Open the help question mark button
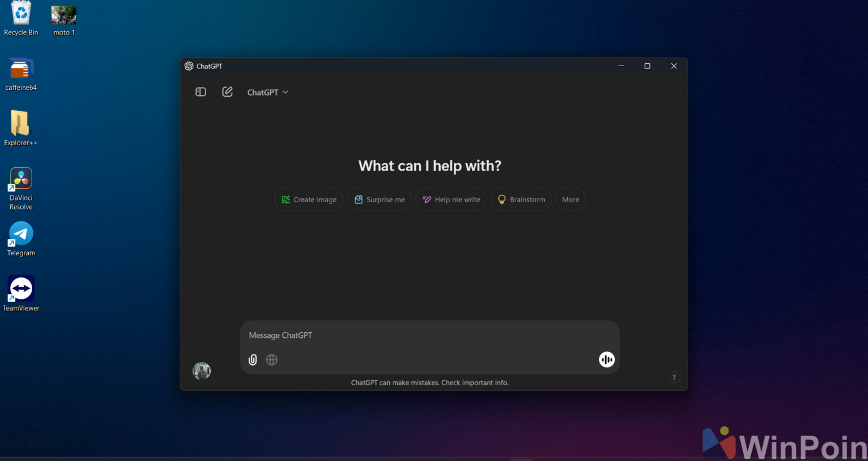 pyautogui.click(x=674, y=377)
